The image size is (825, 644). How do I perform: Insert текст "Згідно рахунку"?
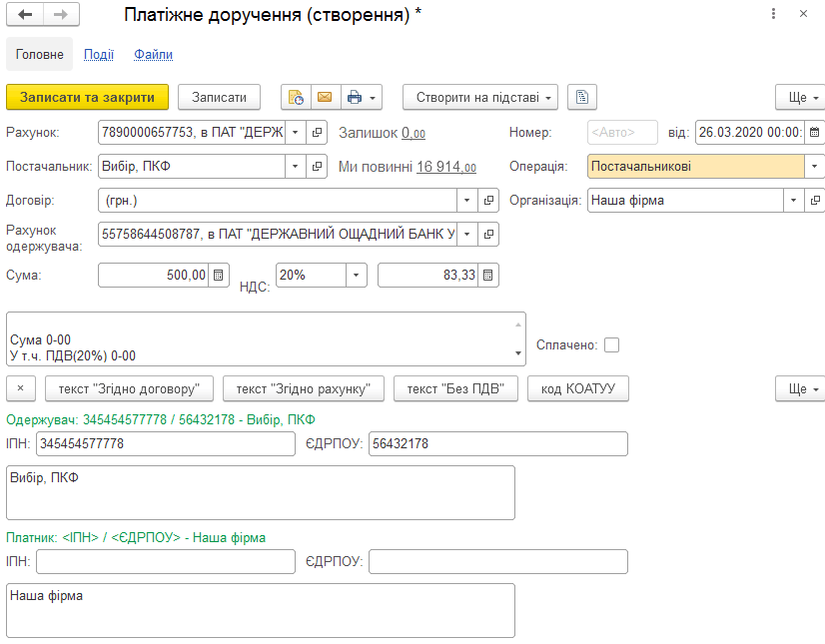[303, 388]
